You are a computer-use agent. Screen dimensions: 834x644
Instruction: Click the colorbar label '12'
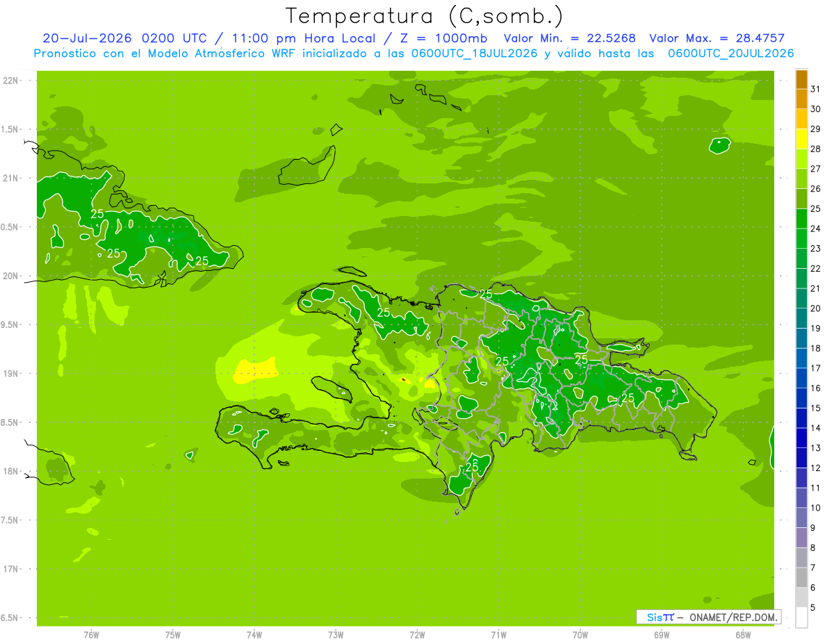(x=816, y=468)
